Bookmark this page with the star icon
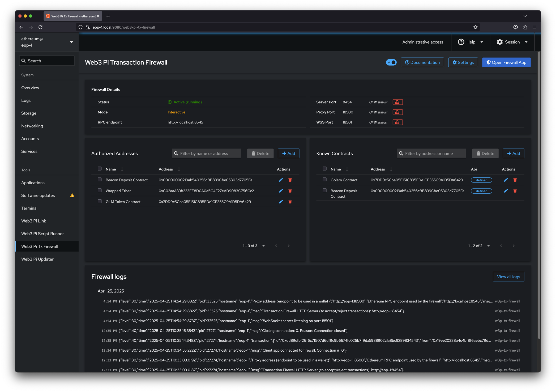The width and height of the screenshot is (556, 392). 475,27
